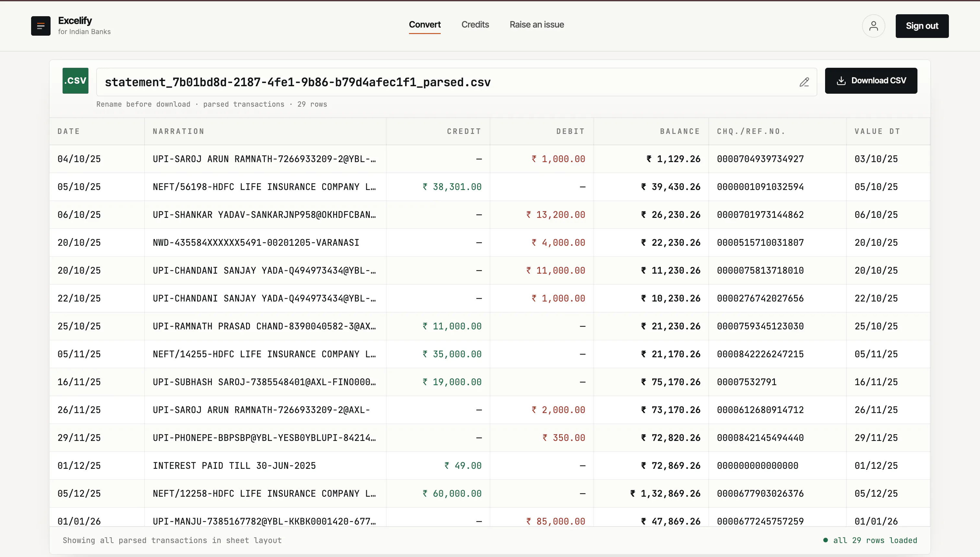Select narration UPI-PHONEPE-BBPSBP@YBL

tap(264, 438)
